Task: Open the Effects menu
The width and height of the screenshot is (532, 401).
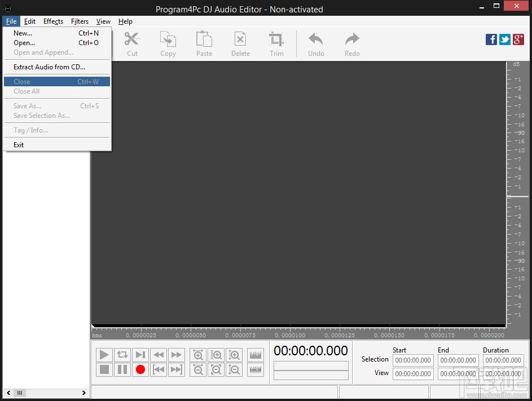Action: (53, 21)
